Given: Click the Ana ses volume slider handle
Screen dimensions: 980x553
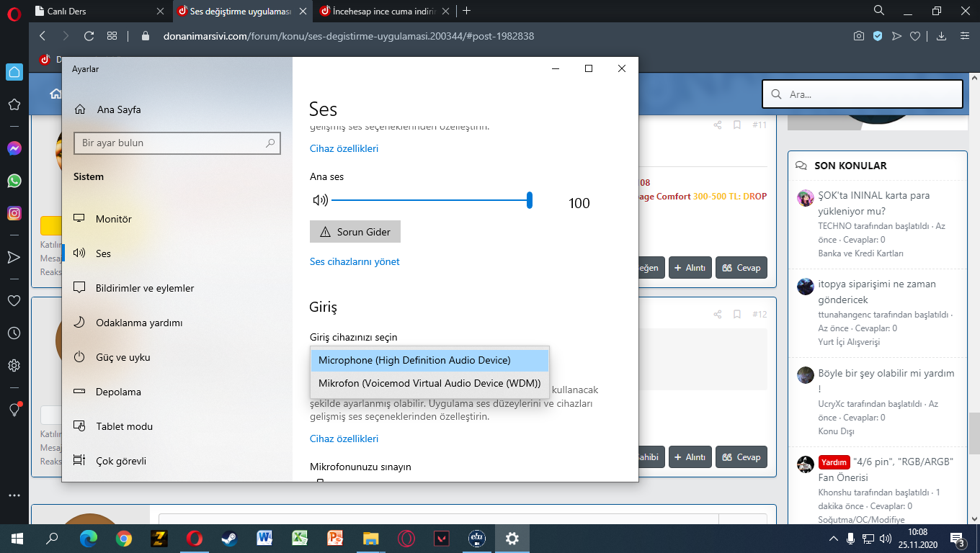Looking at the screenshot, I should [x=530, y=200].
